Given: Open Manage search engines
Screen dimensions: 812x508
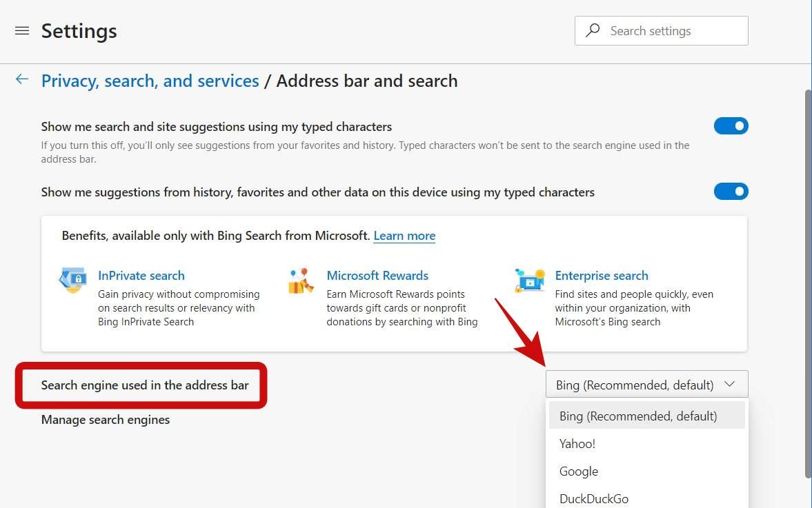Looking at the screenshot, I should click(106, 420).
